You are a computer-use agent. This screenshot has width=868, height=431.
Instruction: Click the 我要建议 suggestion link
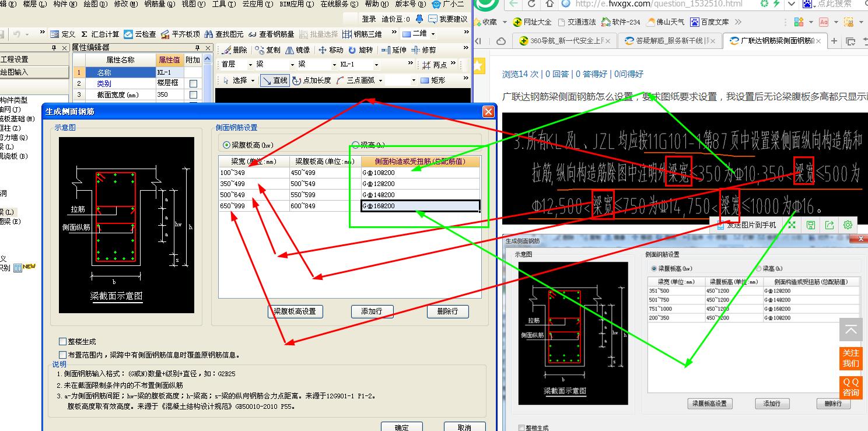(448, 19)
